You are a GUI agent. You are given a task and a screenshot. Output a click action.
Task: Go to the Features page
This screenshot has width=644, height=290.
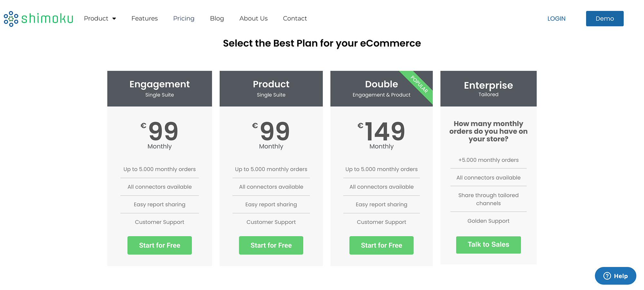(145, 18)
